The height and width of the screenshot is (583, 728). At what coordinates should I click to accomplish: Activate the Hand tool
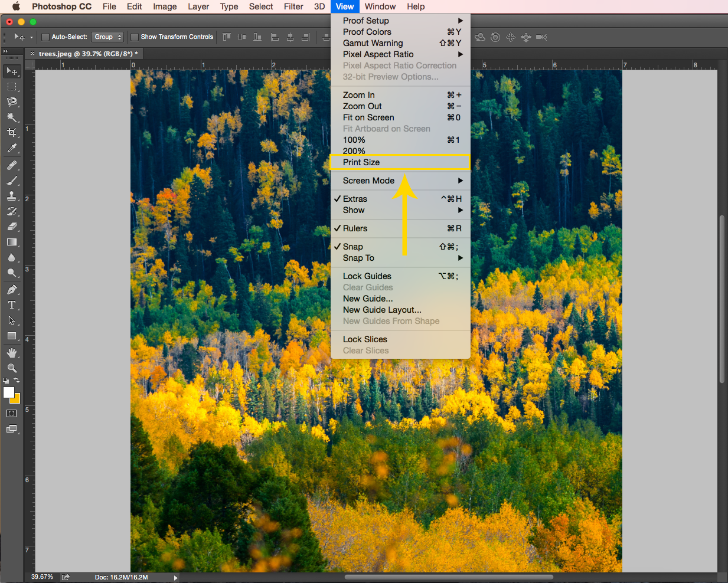tap(12, 353)
